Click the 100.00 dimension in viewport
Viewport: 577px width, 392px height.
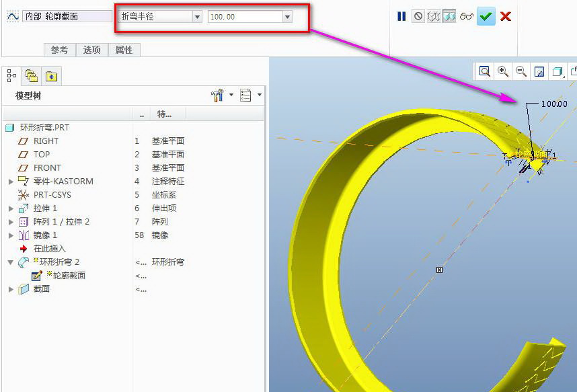coord(554,104)
